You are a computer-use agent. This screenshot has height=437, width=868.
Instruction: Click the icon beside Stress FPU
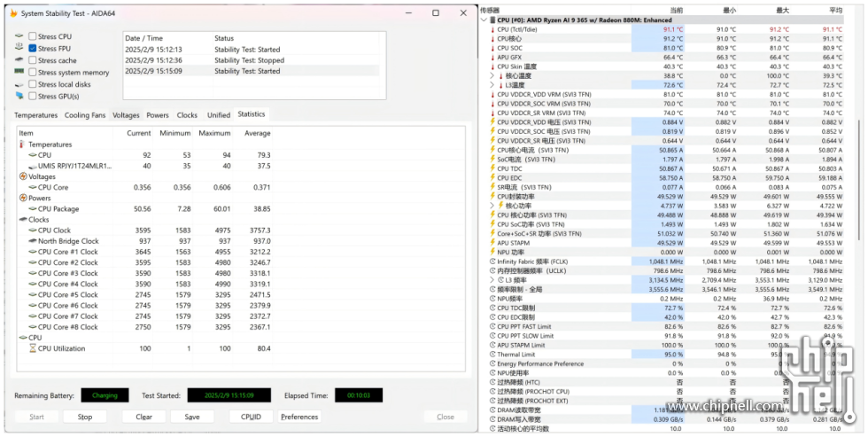(19, 48)
